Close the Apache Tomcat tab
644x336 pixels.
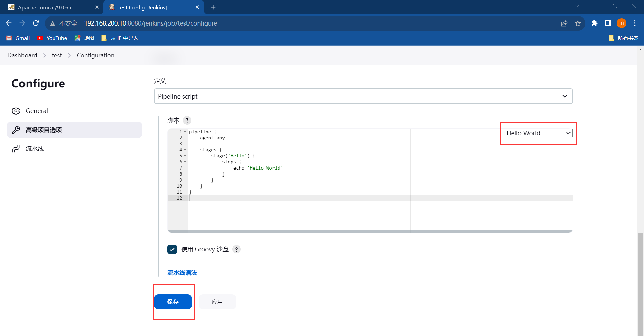97,7
